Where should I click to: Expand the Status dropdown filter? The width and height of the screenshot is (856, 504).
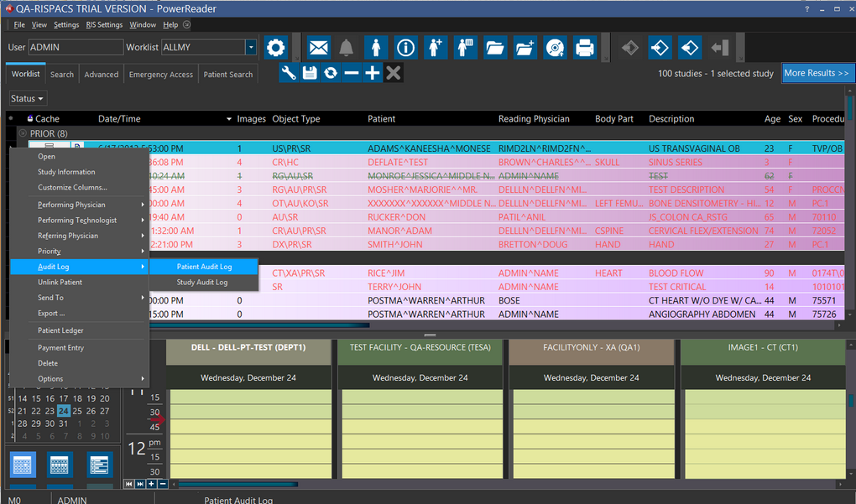tap(28, 99)
